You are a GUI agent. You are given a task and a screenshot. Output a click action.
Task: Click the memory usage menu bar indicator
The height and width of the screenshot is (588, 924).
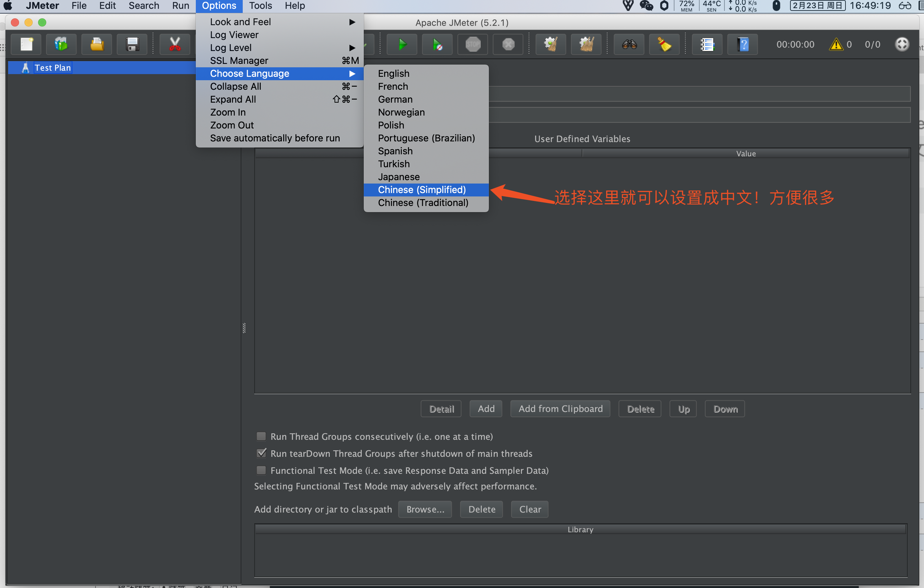point(686,6)
